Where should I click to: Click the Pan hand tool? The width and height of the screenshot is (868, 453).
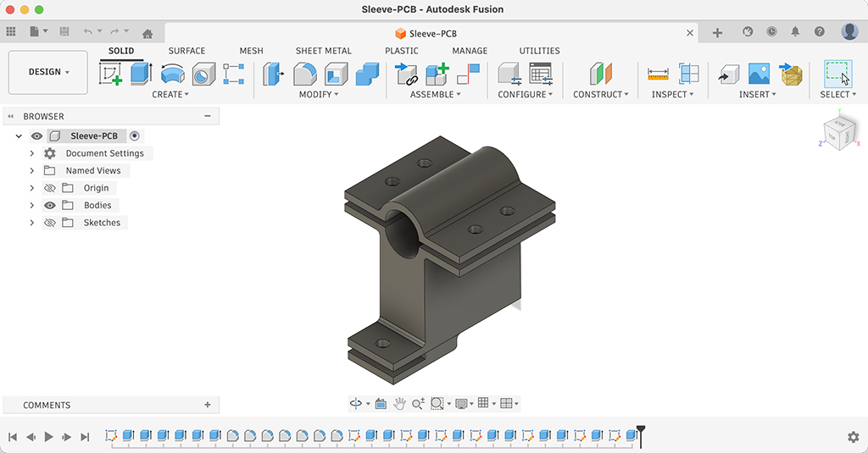pyautogui.click(x=399, y=403)
